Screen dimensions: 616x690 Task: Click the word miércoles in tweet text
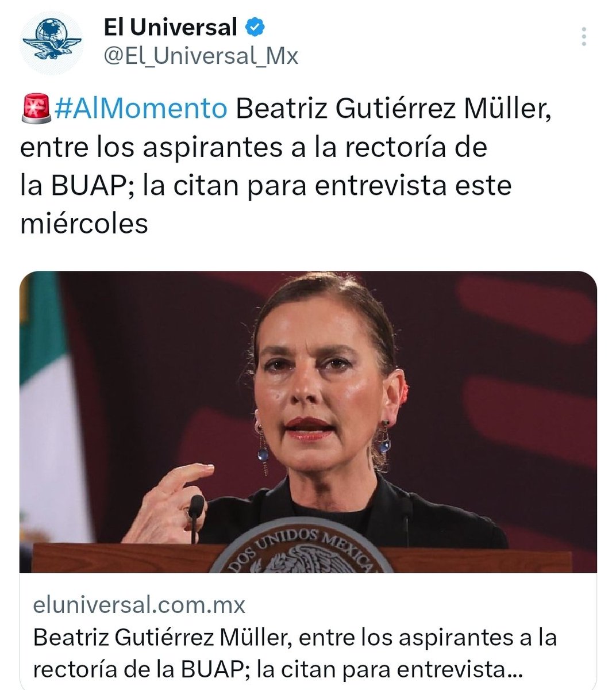coord(84,224)
